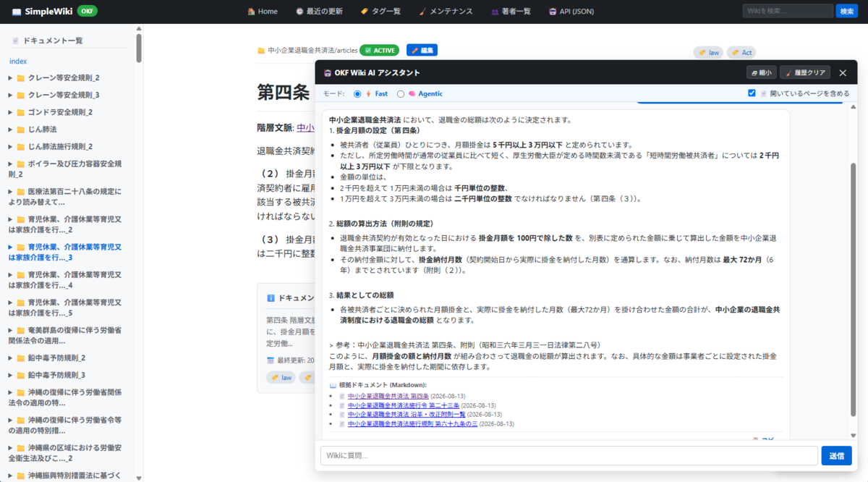This screenshot has height=482, width=868.
Task: Click the 縮小 shrink button in assistant
Action: [761, 72]
